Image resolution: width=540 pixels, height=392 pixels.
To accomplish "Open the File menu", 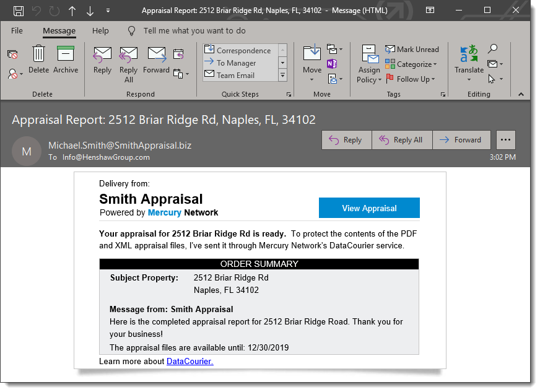I will pyautogui.click(x=17, y=30).
